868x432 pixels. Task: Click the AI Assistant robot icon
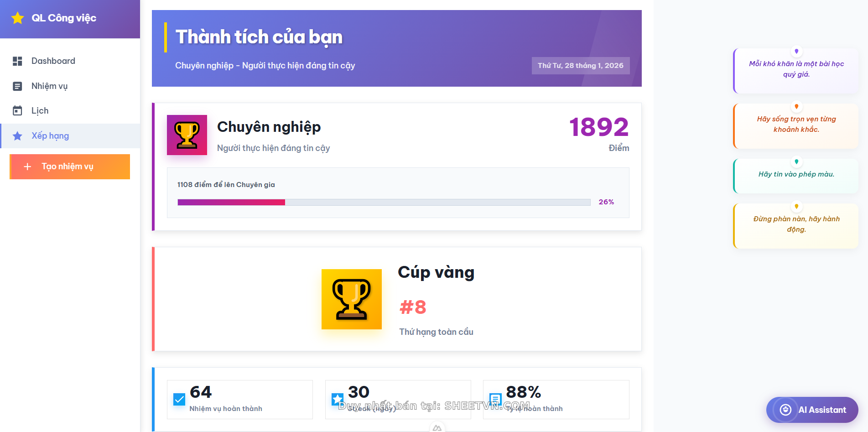point(785,410)
